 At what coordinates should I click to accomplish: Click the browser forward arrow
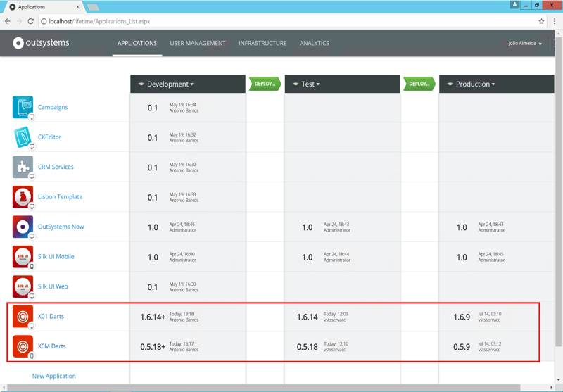tap(19, 21)
